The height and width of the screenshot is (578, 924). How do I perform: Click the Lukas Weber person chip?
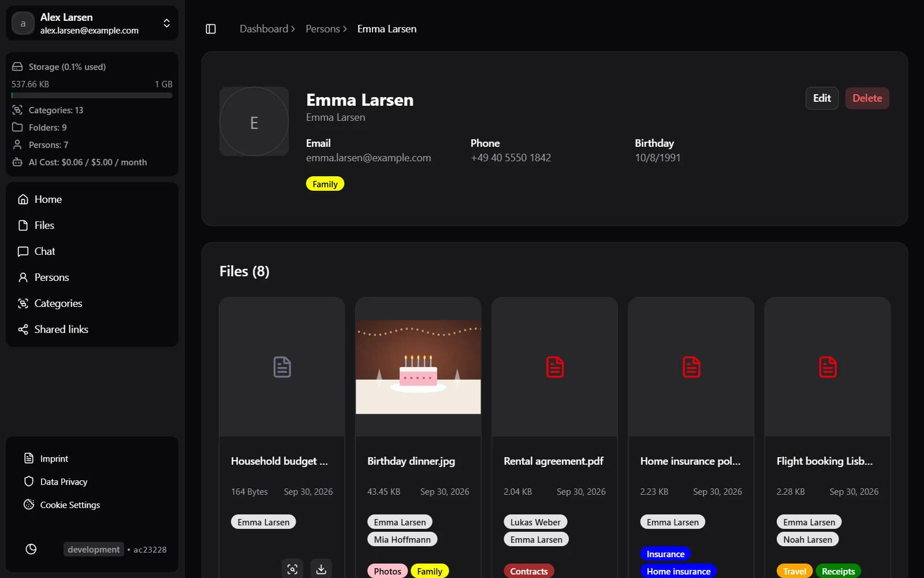pyautogui.click(x=535, y=522)
